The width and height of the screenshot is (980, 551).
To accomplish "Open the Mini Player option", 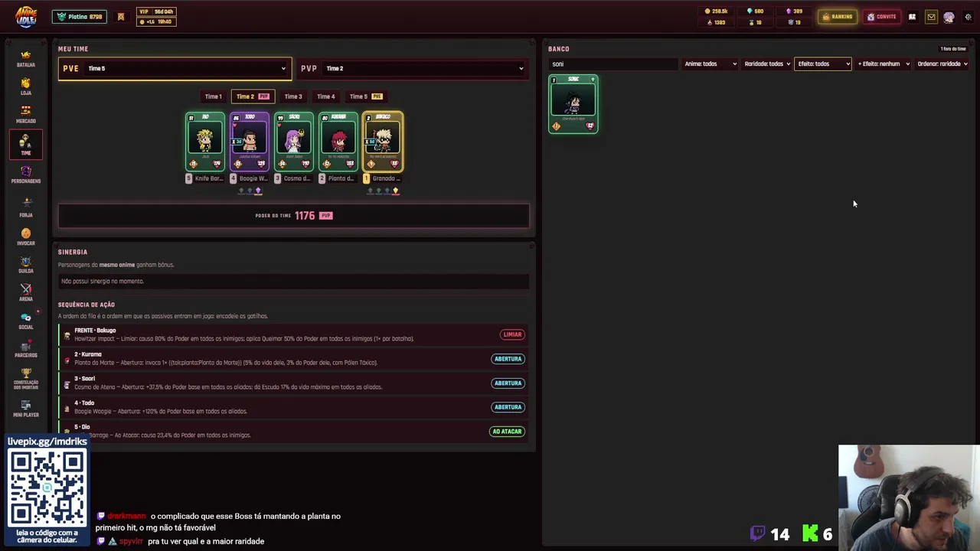I will tap(26, 409).
